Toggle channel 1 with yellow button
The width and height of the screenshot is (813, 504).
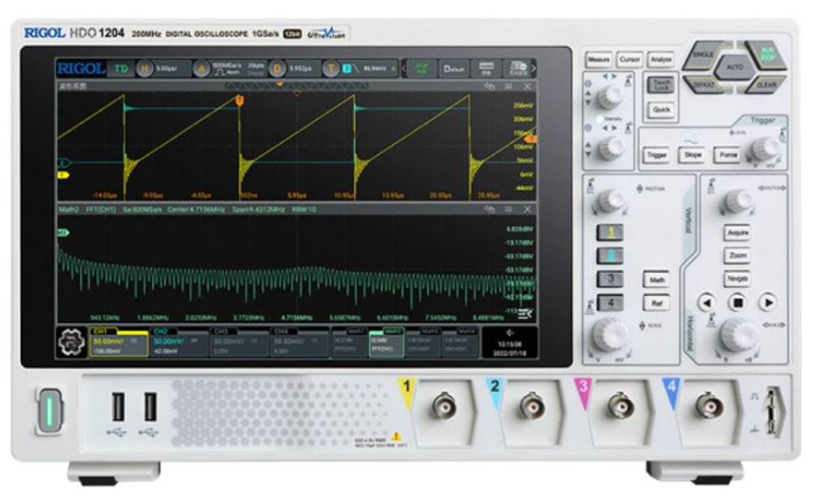[x=611, y=233]
